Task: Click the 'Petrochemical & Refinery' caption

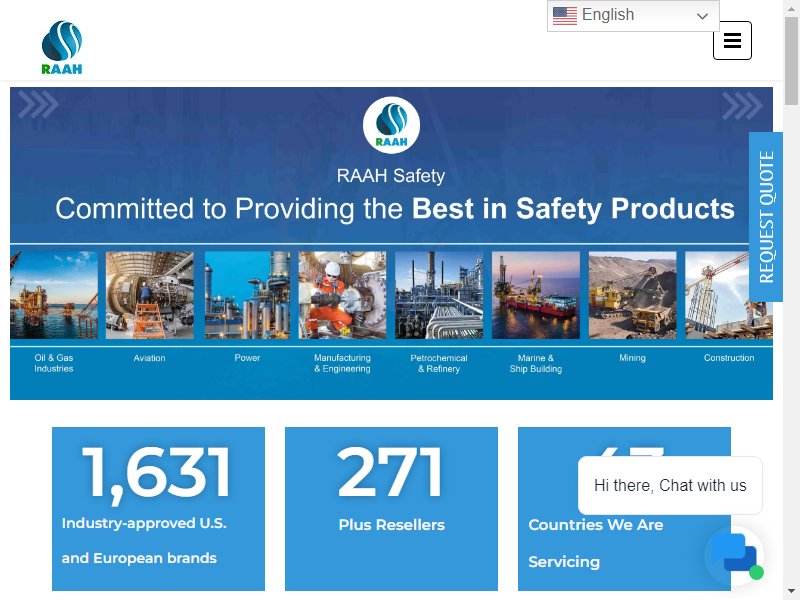Action: point(439,363)
